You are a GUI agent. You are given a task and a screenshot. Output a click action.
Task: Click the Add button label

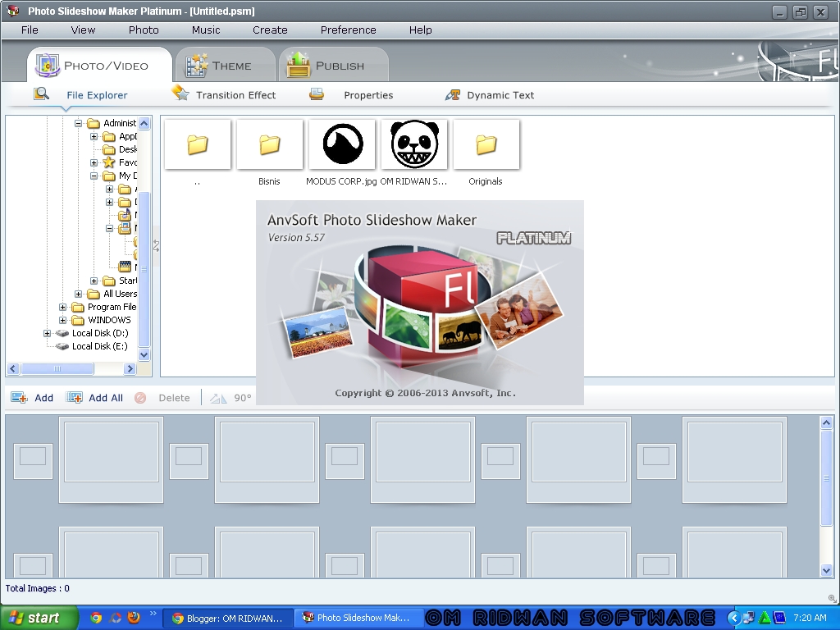[44, 398]
